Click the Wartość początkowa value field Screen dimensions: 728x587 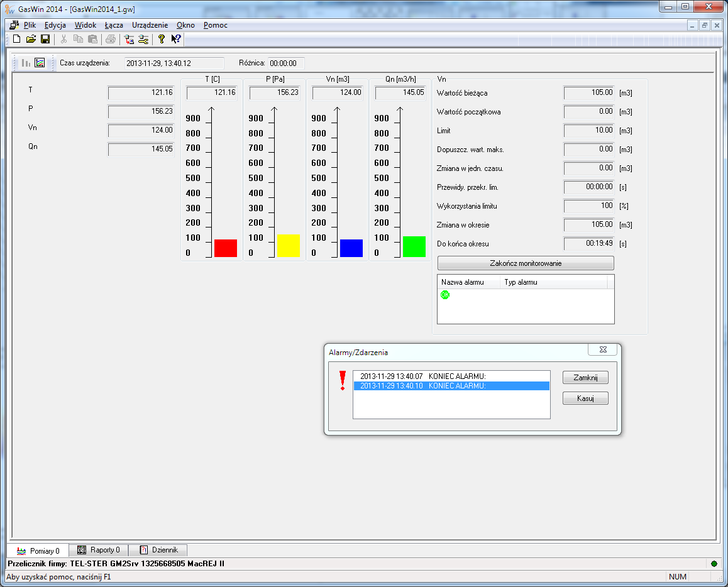(x=588, y=112)
